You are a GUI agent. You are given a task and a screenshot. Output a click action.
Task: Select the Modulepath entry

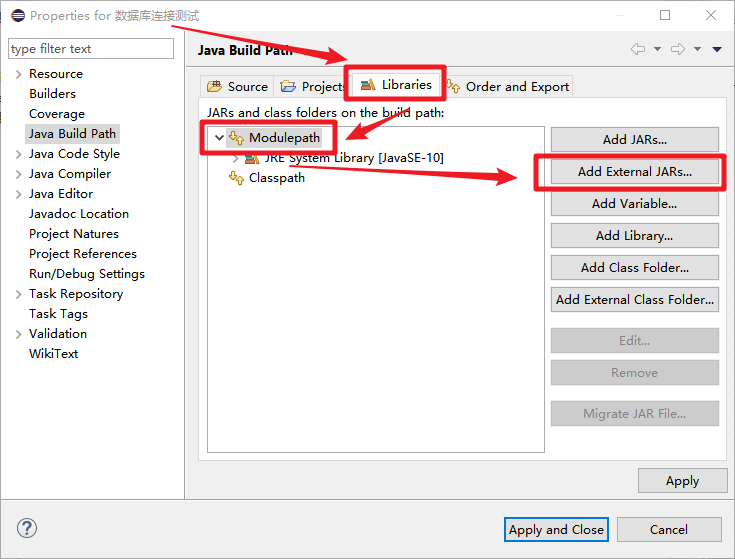[284, 138]
